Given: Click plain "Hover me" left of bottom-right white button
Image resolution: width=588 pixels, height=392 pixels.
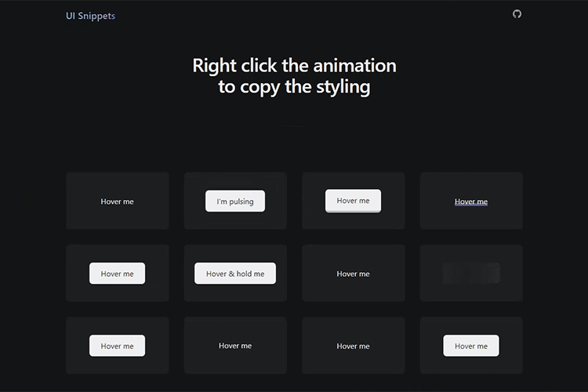Looking at the screenshot, I should click(x=353, y=346).
